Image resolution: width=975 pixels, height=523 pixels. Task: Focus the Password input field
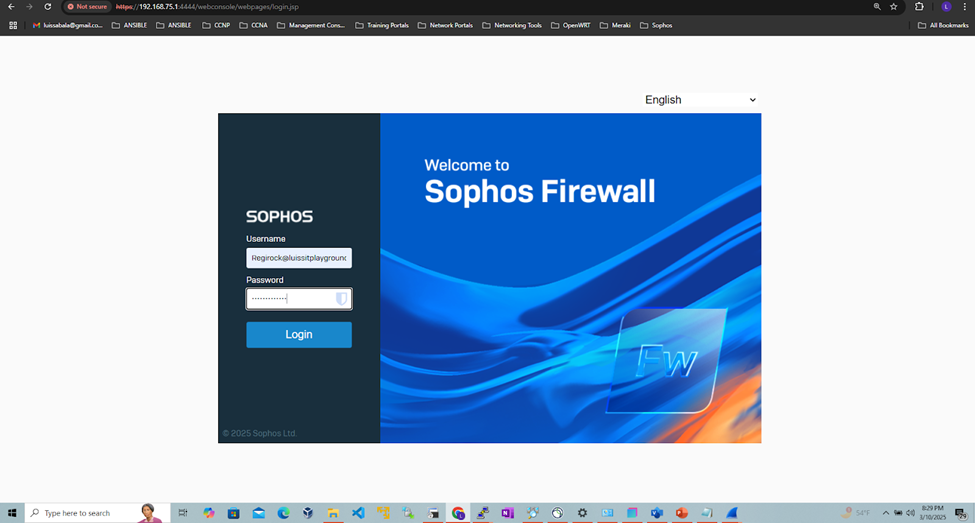click(299, 299)
